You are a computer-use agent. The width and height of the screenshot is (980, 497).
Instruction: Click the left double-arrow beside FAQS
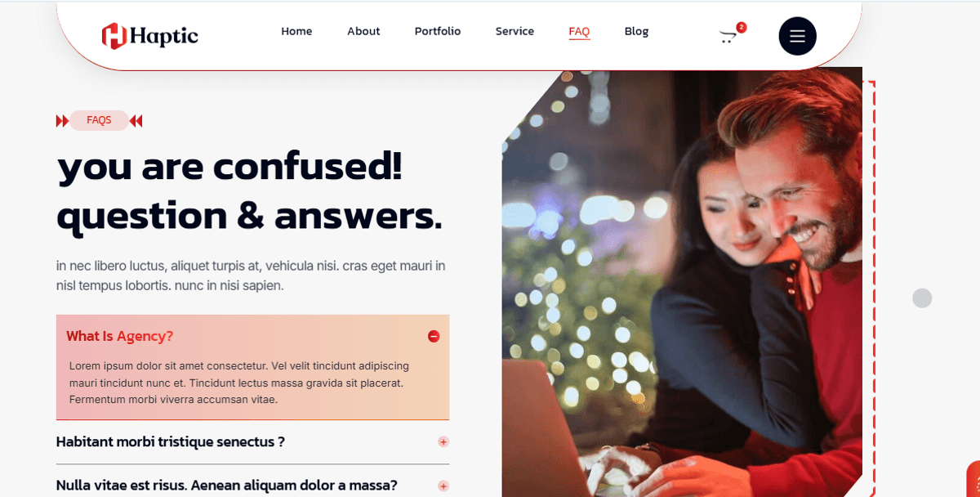62,121
